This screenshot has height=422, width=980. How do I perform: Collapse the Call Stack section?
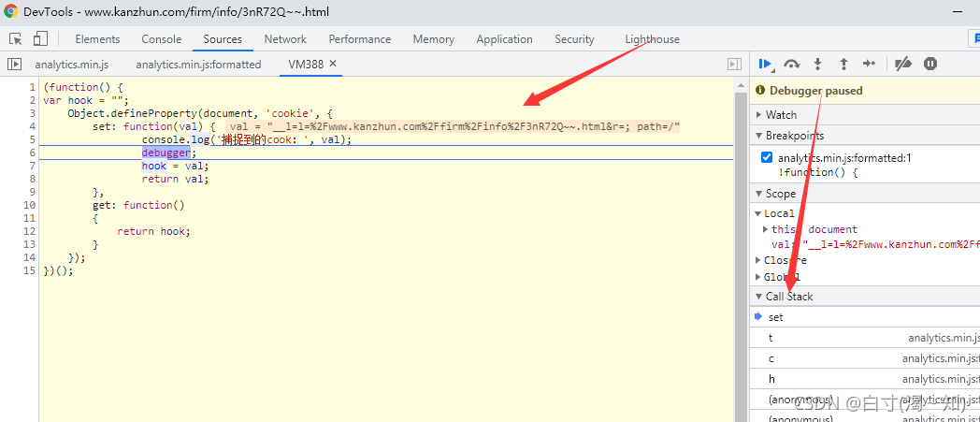click(759, 297)
